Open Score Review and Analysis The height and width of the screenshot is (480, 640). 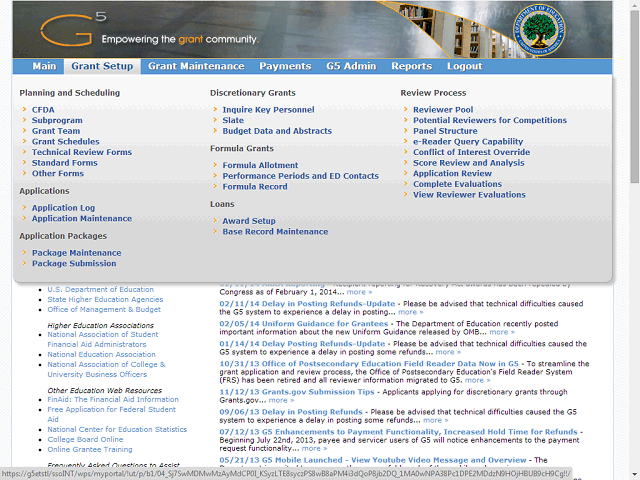pos(469,163)
